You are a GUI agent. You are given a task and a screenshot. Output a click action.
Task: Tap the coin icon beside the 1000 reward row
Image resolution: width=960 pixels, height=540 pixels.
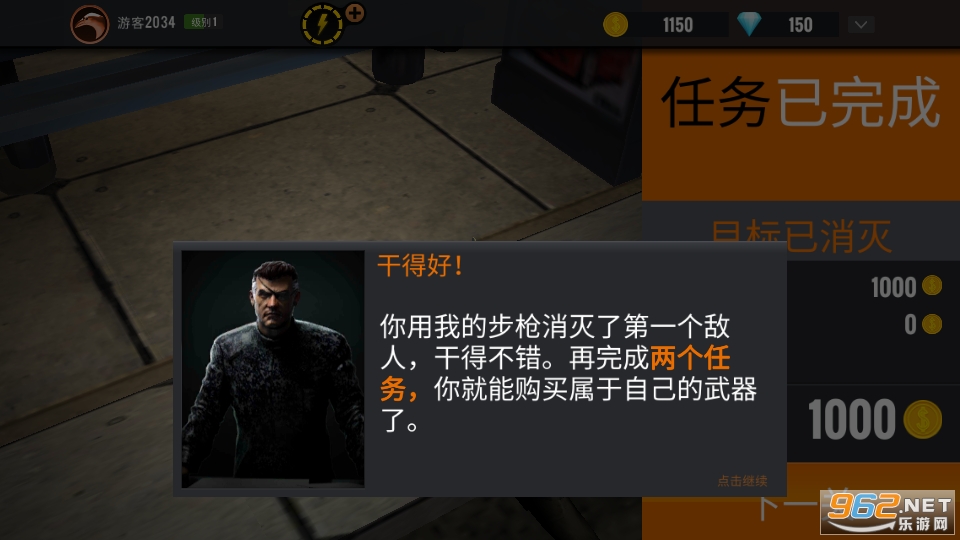pos(931,285)
